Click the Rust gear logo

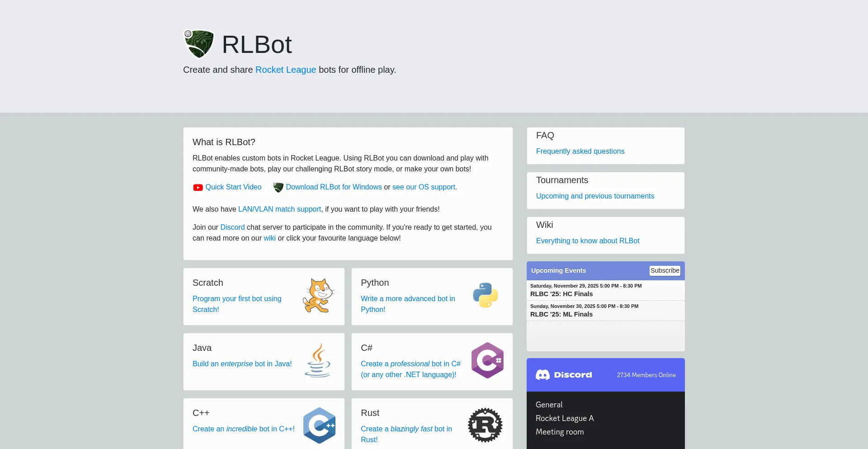pos(485,425)
